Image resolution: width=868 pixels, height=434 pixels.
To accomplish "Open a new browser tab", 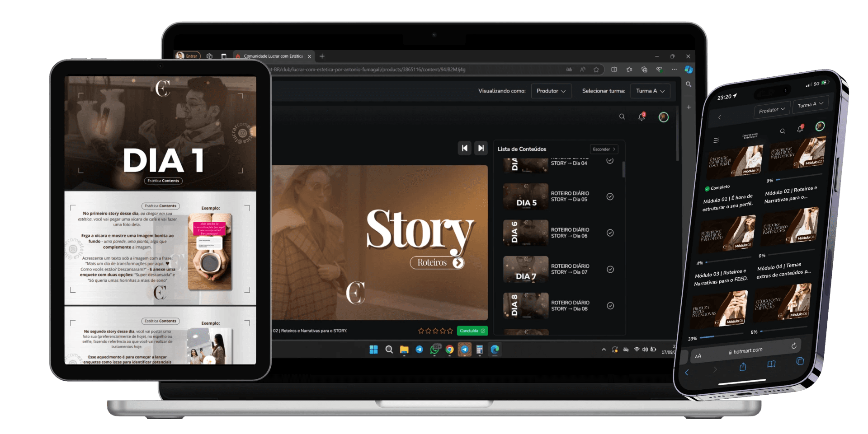I will (x=322, y=56).
